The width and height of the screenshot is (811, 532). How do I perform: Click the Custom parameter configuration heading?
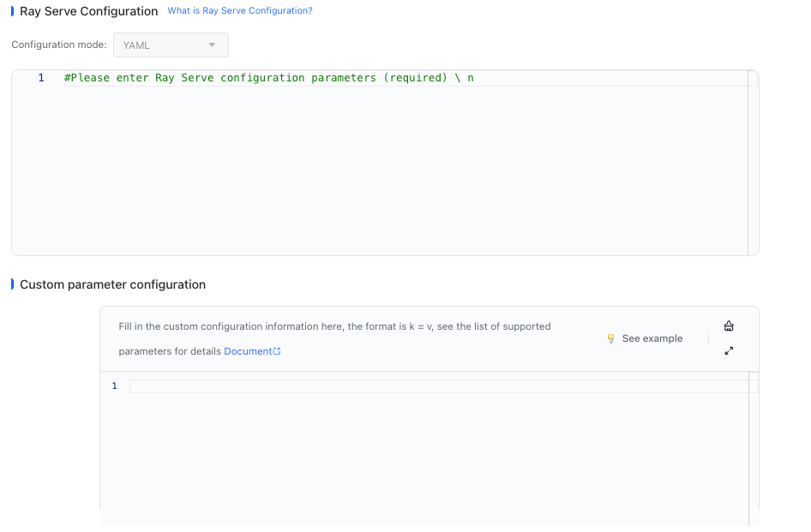click(112, 284)
